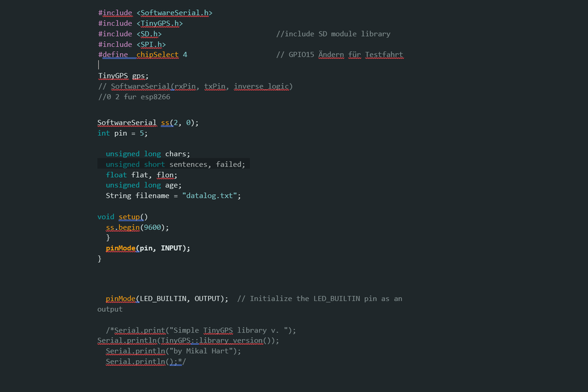Click the '#include <SoftwareSerial.h>' line

point(155,13)
